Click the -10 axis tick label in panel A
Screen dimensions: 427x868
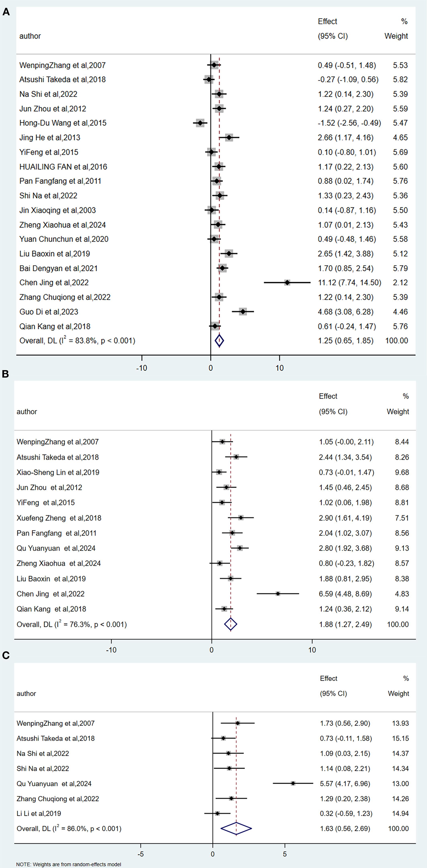[142, 368]
